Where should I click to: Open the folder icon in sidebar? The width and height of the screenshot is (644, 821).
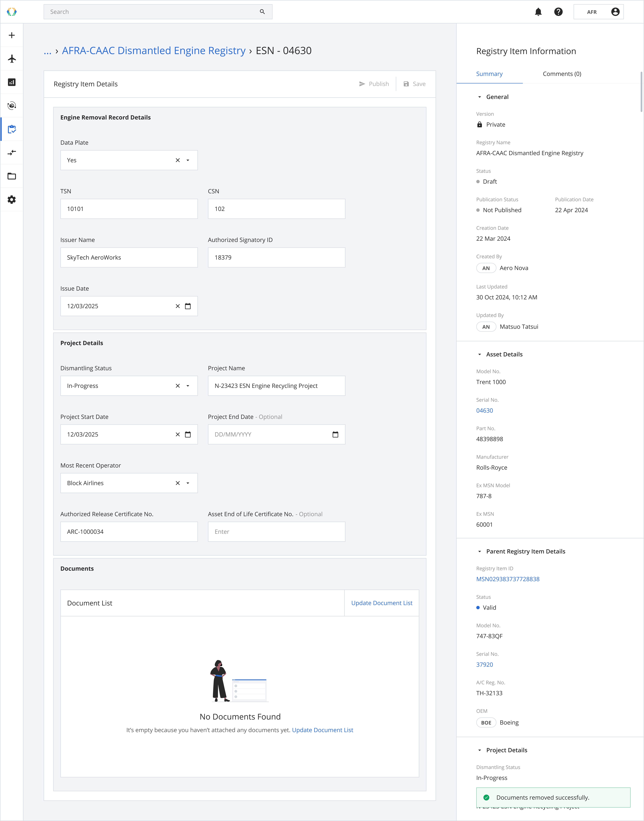(x=12, y=176)
